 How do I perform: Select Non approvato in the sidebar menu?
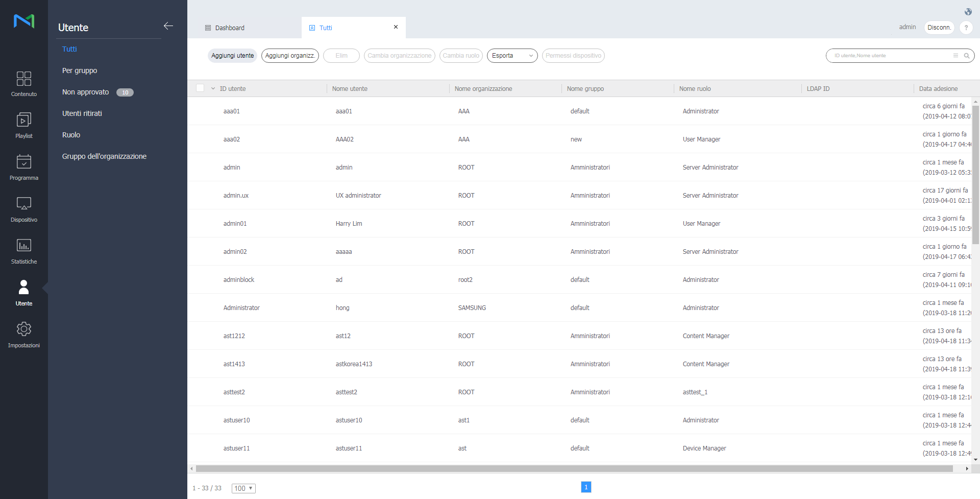86,92
